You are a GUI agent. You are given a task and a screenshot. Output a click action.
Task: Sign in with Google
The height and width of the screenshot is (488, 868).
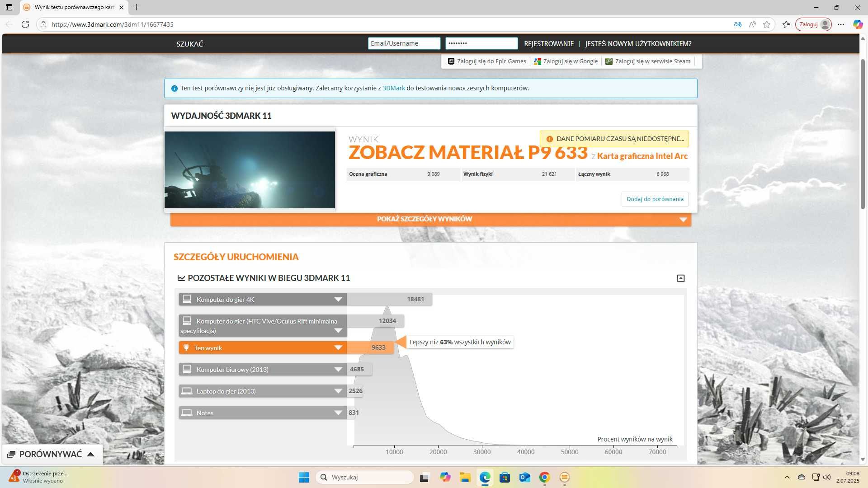click(566, 61)
